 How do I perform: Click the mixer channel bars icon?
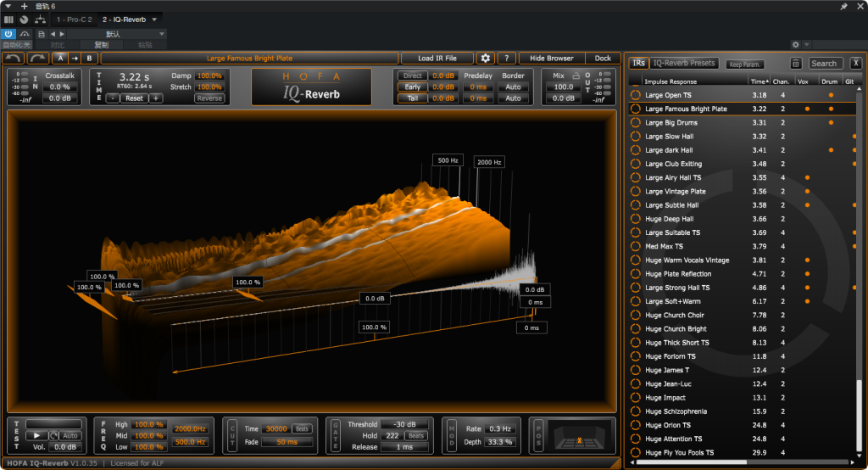(8, 20)
